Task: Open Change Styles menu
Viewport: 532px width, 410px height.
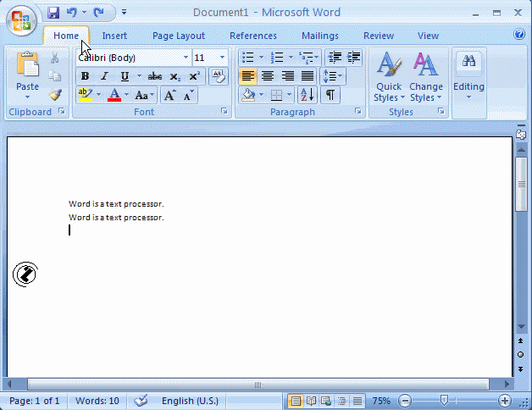Action: coord(426,77)
